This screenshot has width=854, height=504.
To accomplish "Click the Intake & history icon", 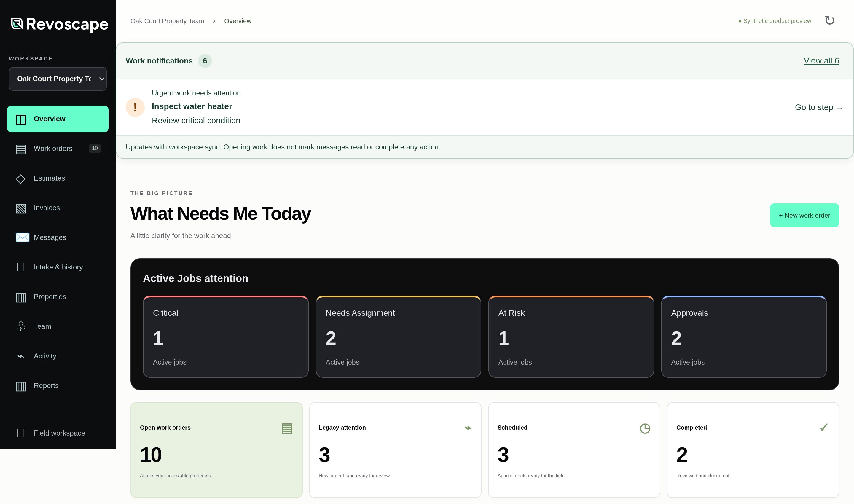I will click(21, 267).
